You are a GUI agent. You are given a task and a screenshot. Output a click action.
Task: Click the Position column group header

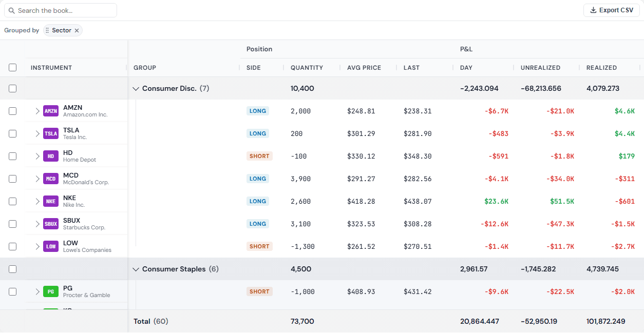[259, 49]
